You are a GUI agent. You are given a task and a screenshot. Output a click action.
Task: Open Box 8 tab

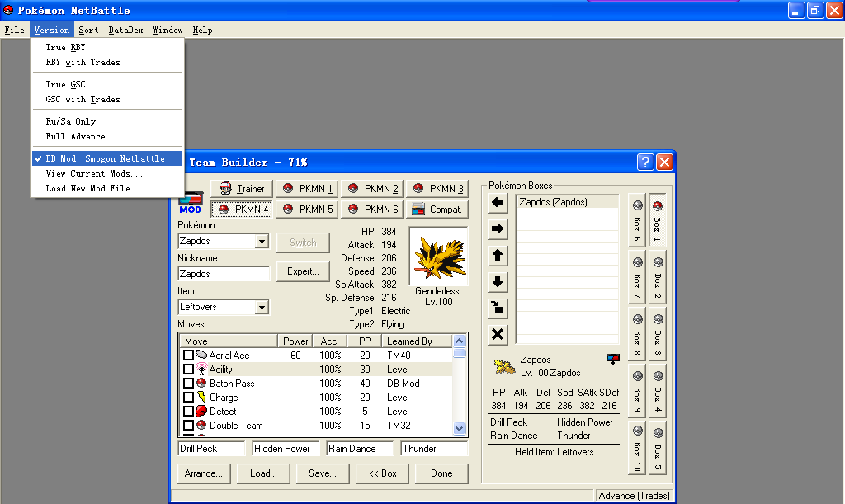(637, 334)
